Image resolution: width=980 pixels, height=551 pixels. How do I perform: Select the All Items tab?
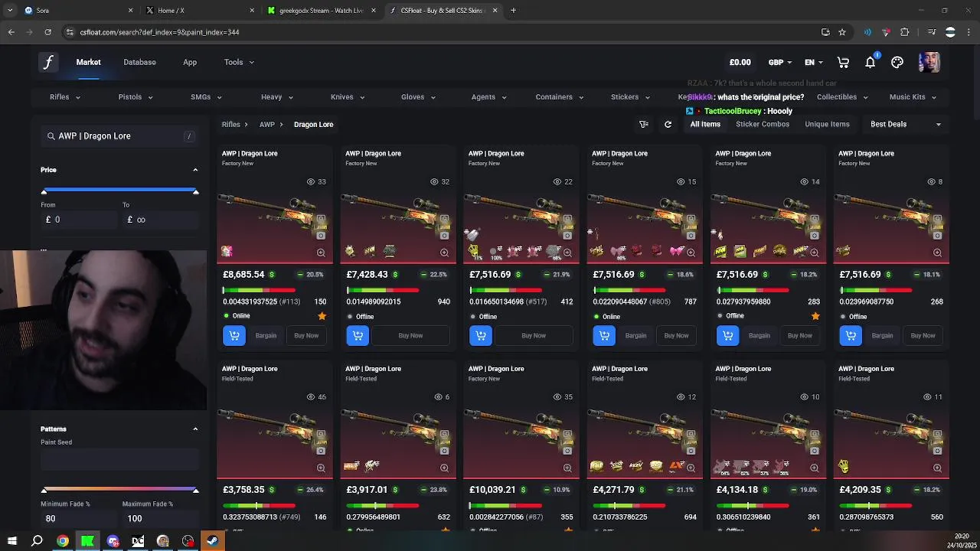[705, 124]
